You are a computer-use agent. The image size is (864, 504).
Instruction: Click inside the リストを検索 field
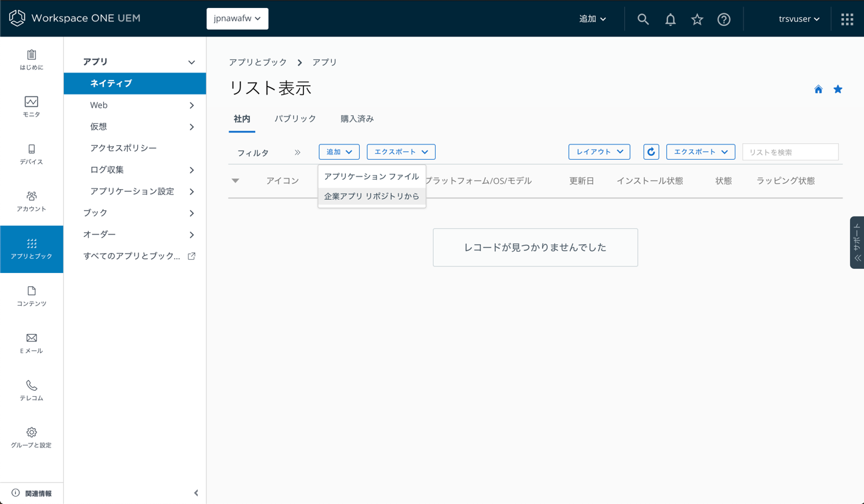tap(790, 152)
